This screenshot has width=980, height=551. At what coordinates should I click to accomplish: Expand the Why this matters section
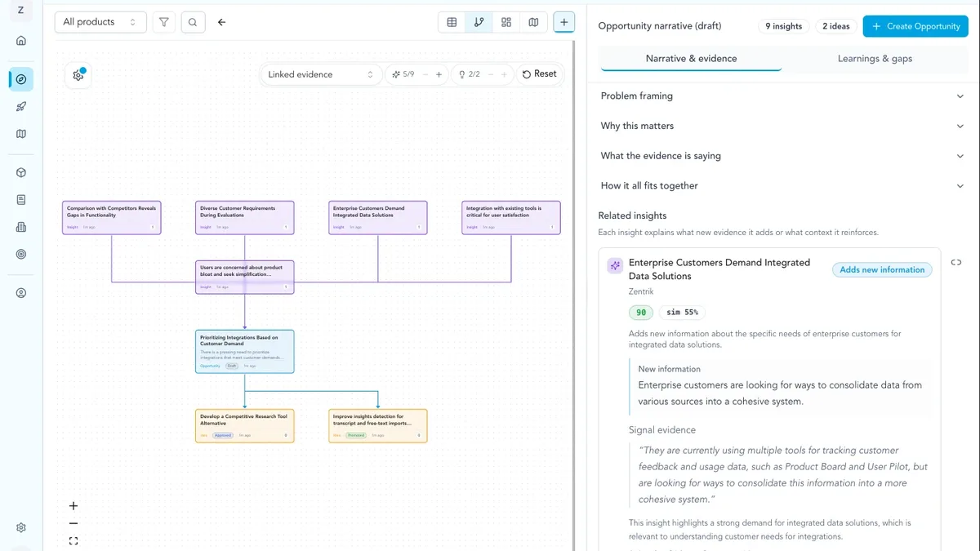click(x=782, y=126)
